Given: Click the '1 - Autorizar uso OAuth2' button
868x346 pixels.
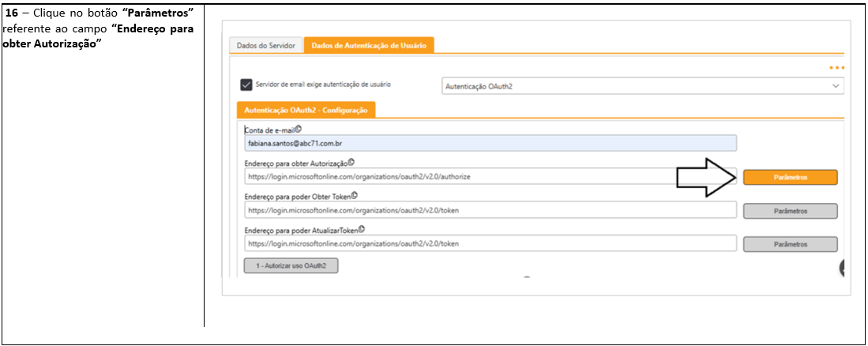Looking at the screenshot, I should 291,265.
